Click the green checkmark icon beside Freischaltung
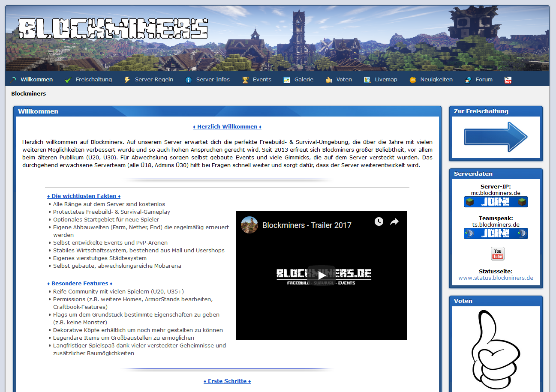The image size is (556, 392). tap(68, 80)
